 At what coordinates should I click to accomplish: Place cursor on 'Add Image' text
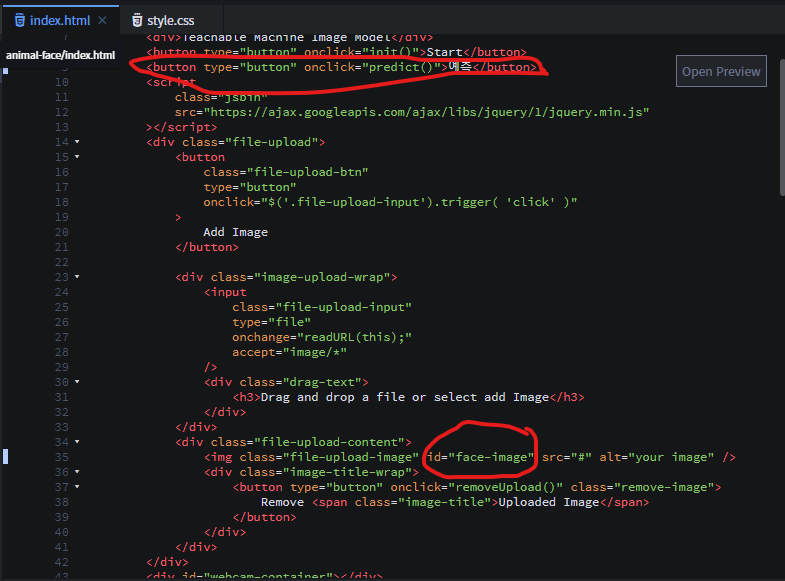coord(235,232)
